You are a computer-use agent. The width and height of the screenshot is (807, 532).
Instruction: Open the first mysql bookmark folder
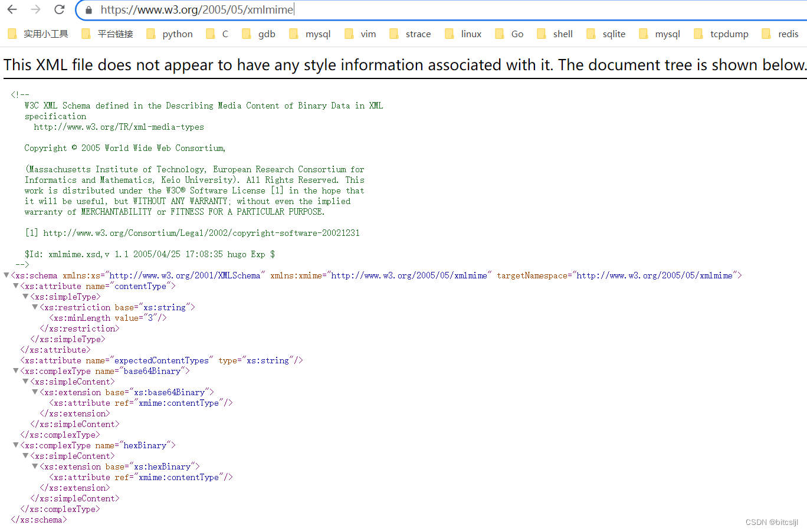310,34
